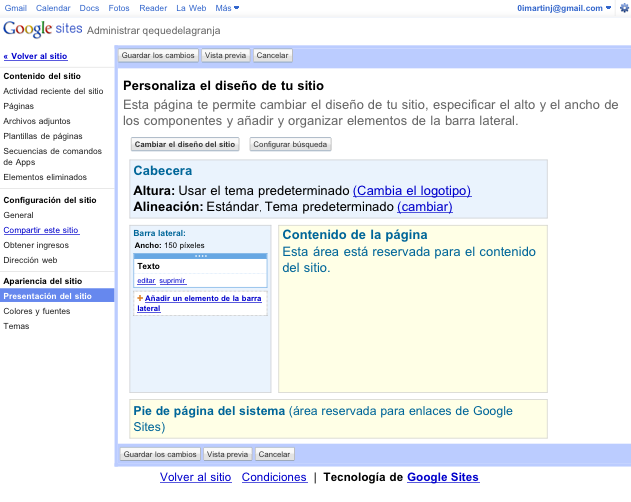Open Calendar from the top bar
The width and height of the screenshot is (631, 502).
coord(53,8)
